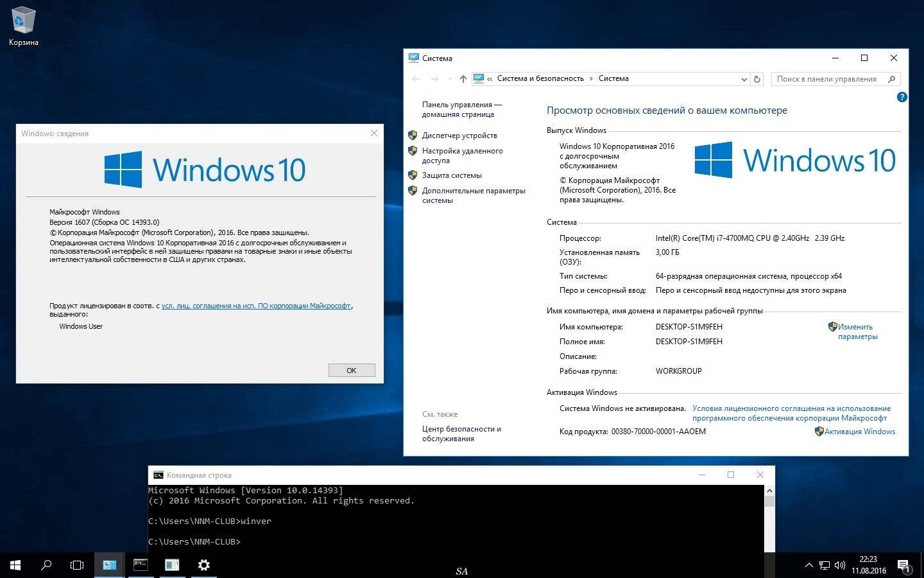Click the System window title icon

tap(414, 58)
